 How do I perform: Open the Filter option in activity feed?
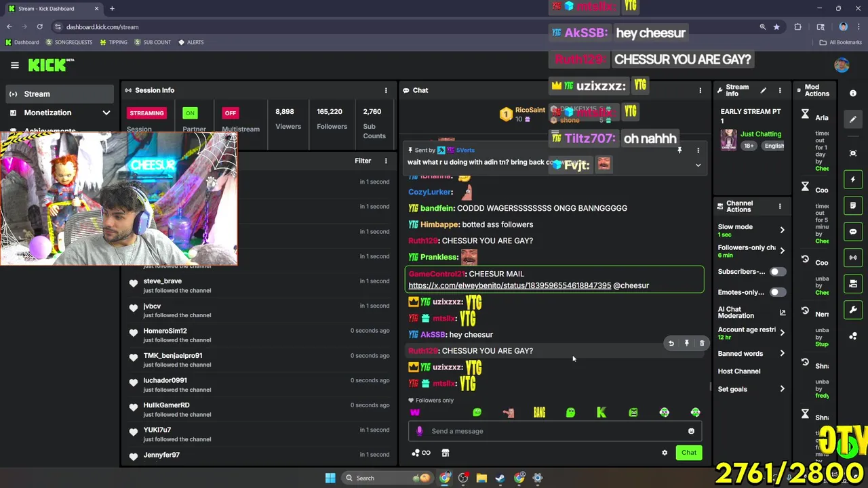click(x=363, y=161)
